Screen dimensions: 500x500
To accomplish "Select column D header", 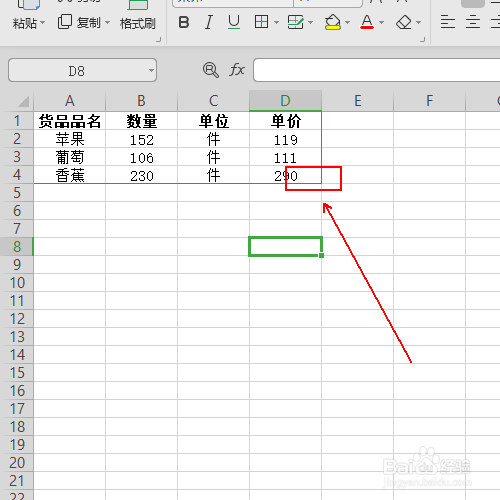I will [285, 101].
